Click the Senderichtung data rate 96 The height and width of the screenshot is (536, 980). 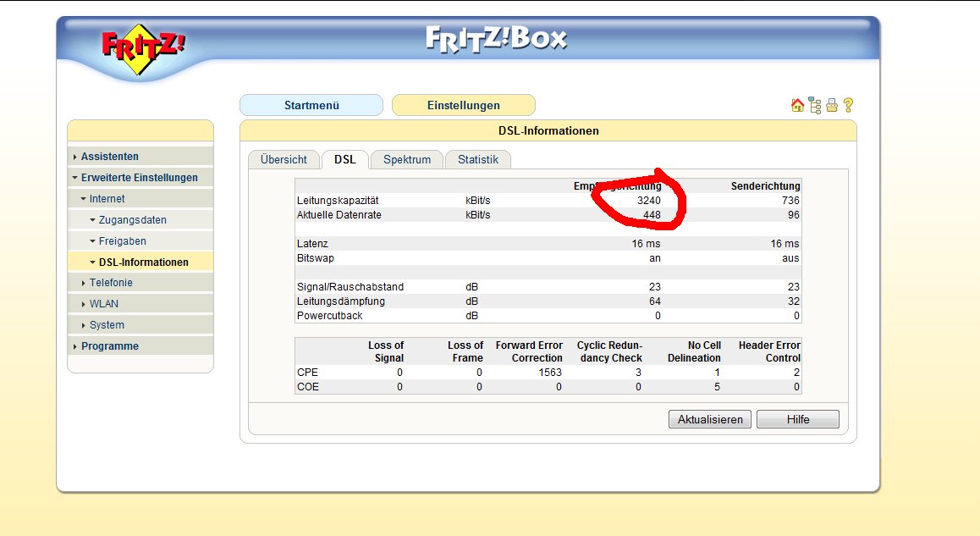point(794,214)
